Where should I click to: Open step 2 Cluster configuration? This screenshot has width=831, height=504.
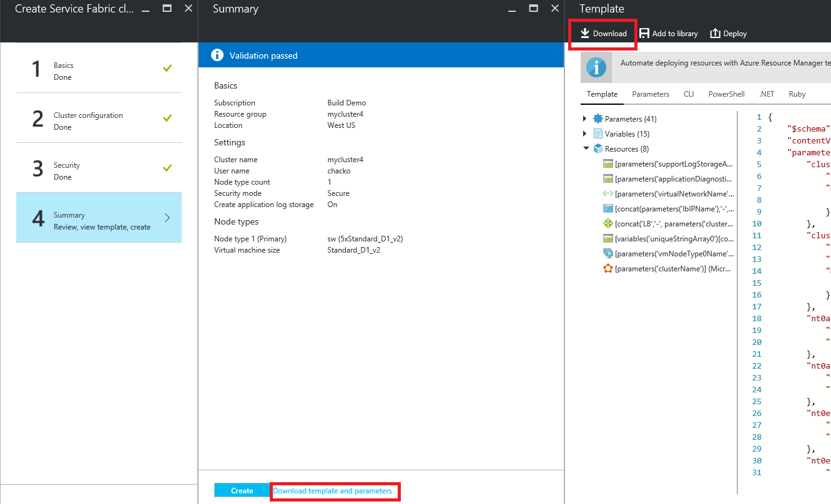(x=99, y=118)
